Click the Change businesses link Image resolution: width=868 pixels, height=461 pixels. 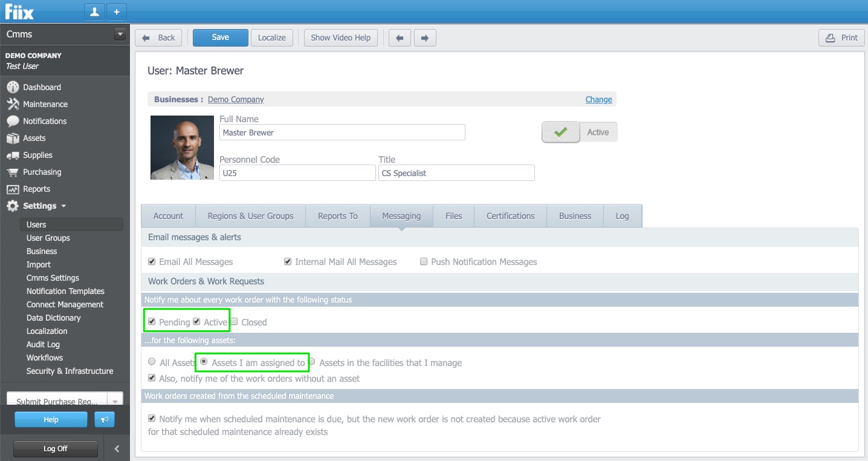598,99
